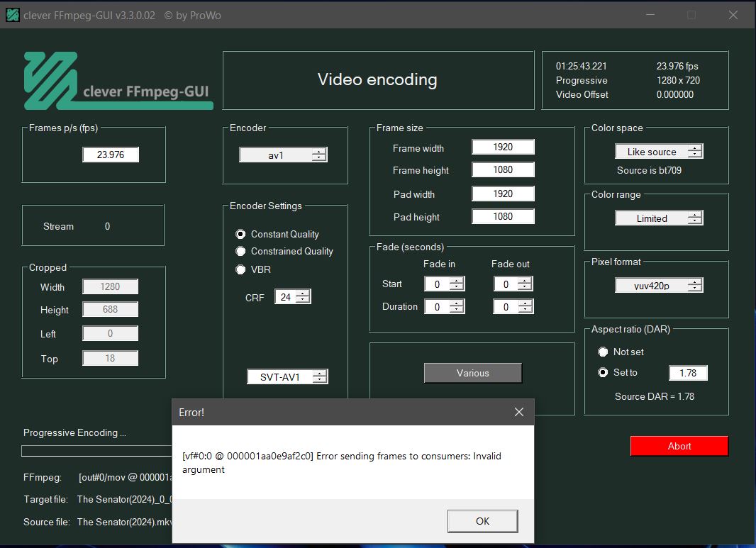The width and height of the screenshot is (756, 548).
Task: Click the encoding progress bar
Action: coord(97,451)
